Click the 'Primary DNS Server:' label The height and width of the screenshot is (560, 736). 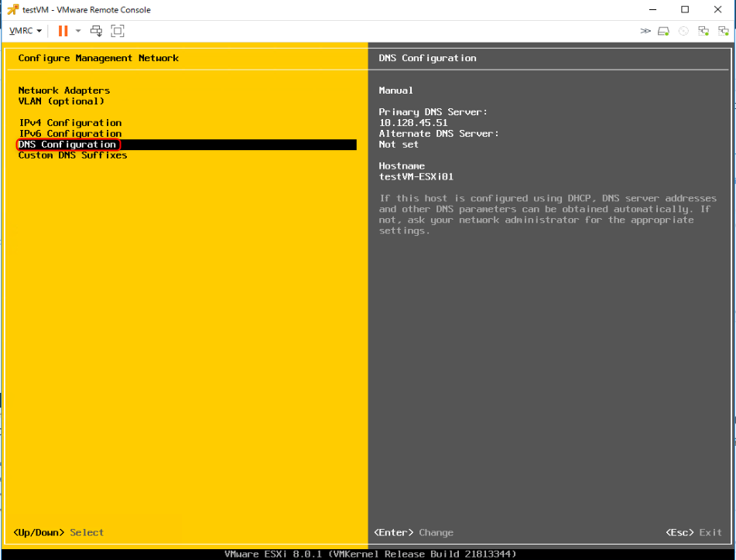[x=433, y=111]
